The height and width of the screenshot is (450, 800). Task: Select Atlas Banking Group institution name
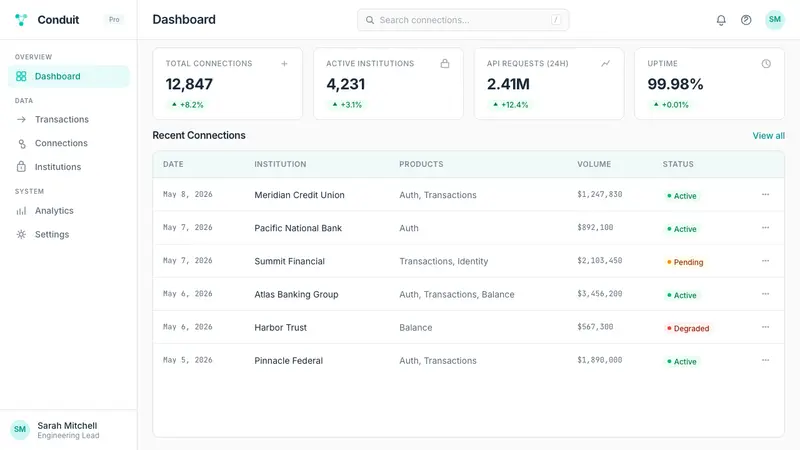pyautogui.click(x=296, y=294)
